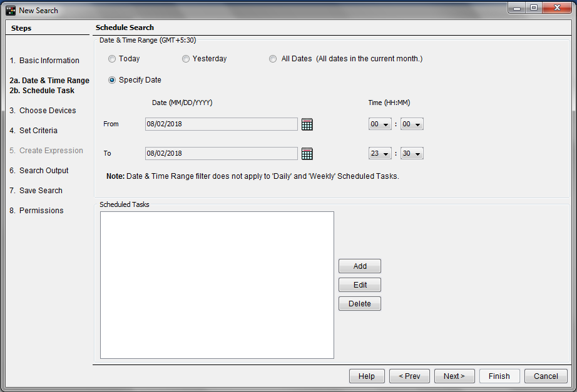Open the Choose Devices step
The height and width of the screenshot is (392, 577).
[x=48, y=111]
